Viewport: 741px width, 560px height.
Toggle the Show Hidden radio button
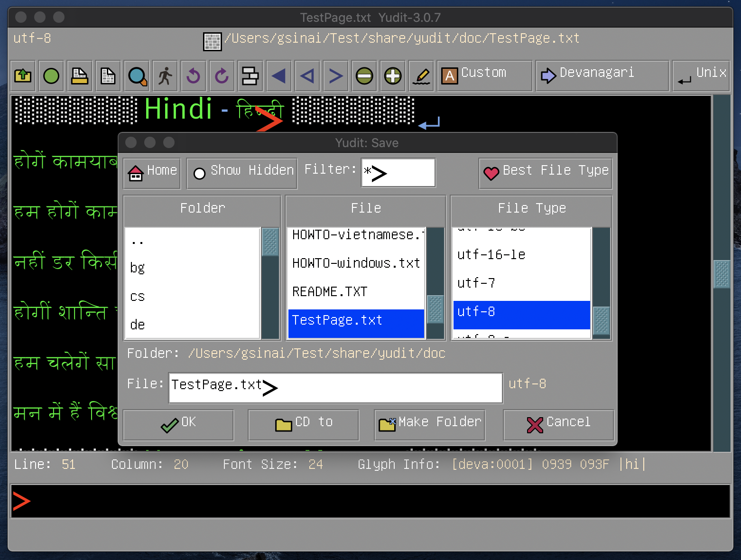(x=200, y=174)
